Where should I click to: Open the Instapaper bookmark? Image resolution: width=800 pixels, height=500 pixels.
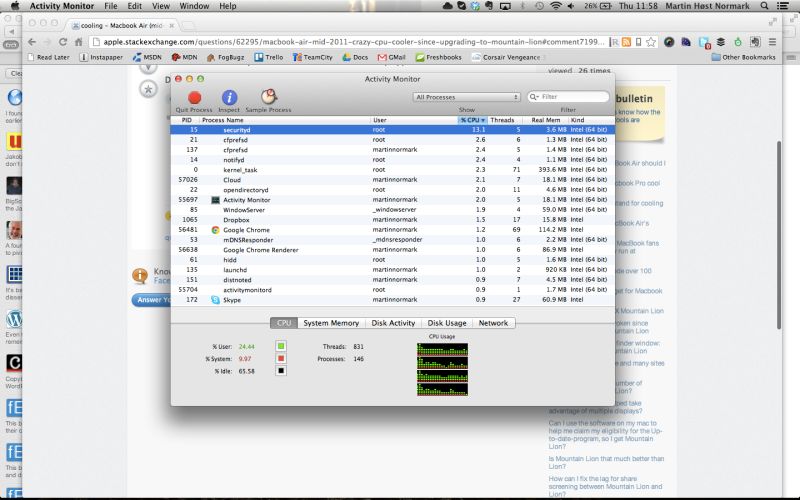101,57
